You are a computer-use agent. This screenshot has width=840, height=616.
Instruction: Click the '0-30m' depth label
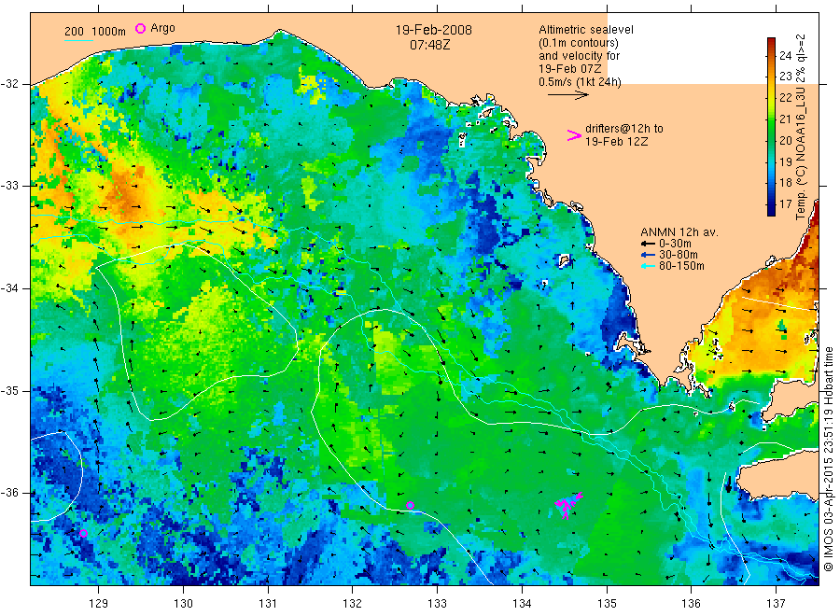tap(675, 244)
